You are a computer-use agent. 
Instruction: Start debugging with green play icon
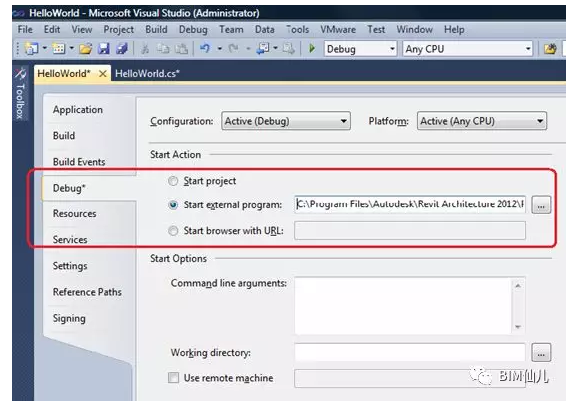click(312, 48)
